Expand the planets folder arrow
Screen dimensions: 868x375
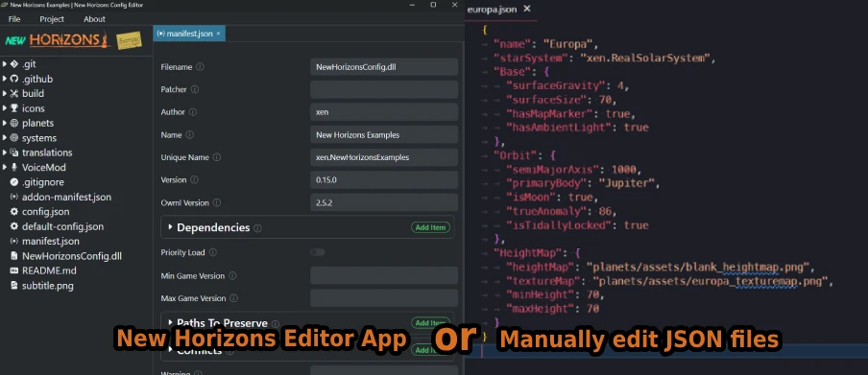[x=5, y=123]
